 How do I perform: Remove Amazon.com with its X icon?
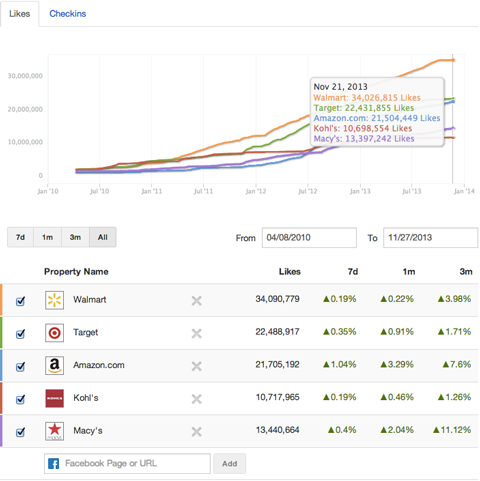click(x=197, y=366)
